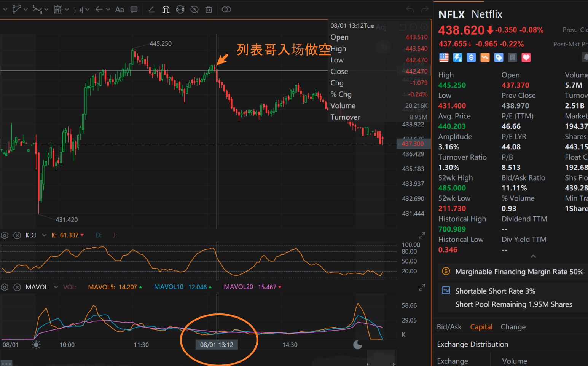
Task: Toggle the heart favorite icon
Action: pos(526,58)
